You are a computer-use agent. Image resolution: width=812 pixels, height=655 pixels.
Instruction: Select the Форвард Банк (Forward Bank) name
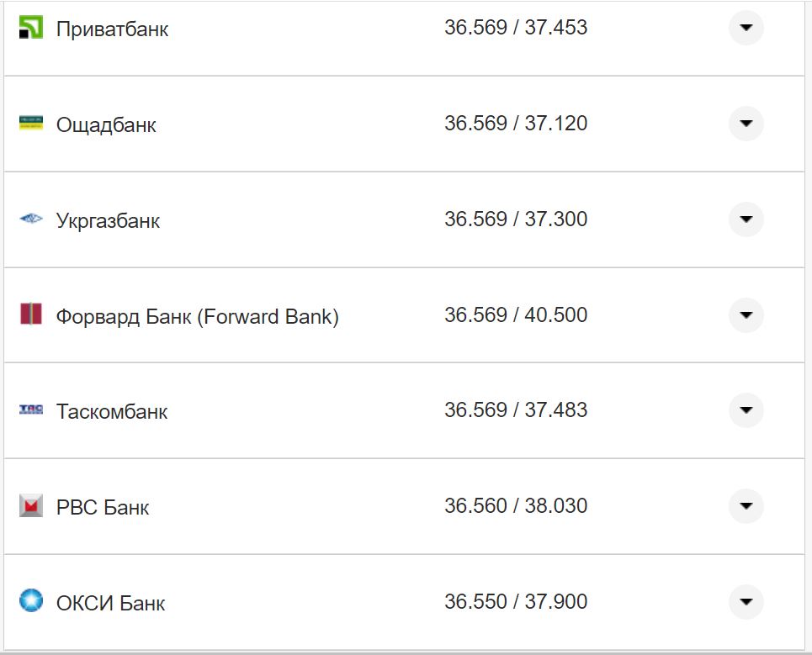point(197,317)
